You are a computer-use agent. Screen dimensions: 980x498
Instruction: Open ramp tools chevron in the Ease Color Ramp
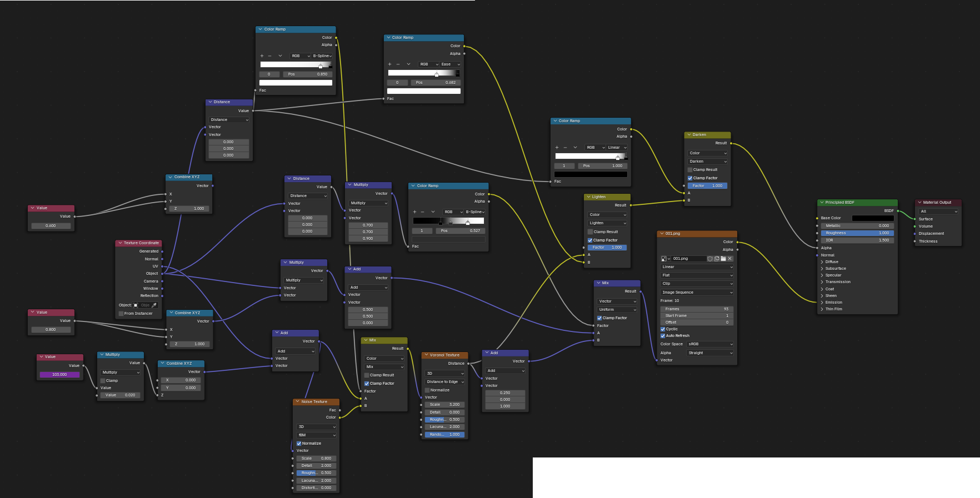(408, 64)
